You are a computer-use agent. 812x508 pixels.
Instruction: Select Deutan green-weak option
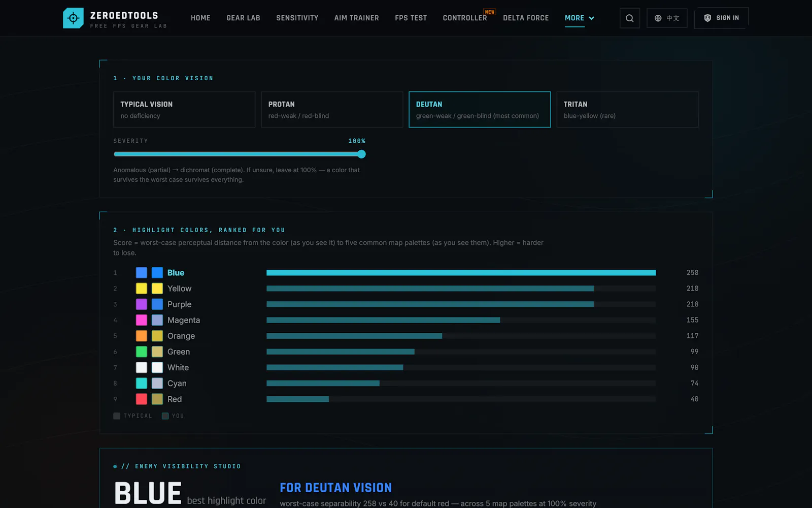click(x=480, y=109)
